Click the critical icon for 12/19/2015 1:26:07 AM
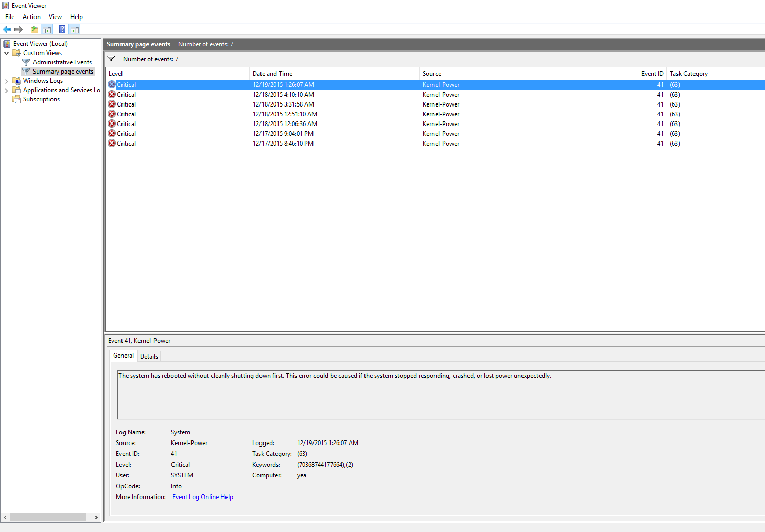This screenshot has height=532, width=765. pos(112,84)
